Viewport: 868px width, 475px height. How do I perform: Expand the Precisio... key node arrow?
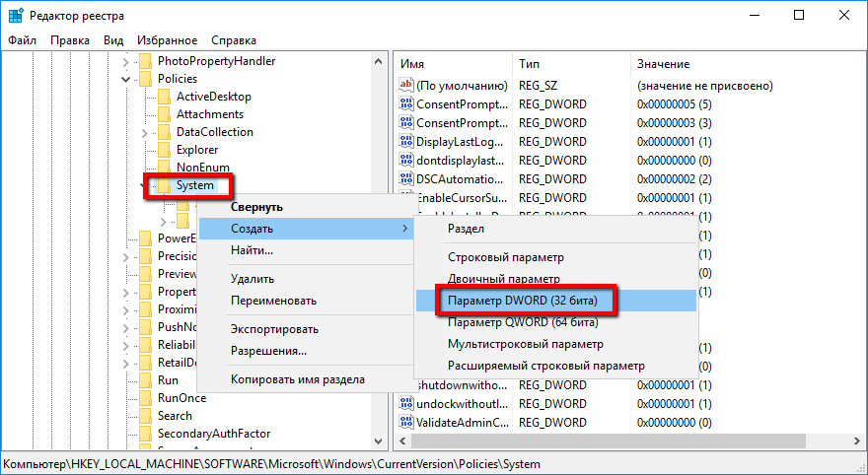click(126, 257)
